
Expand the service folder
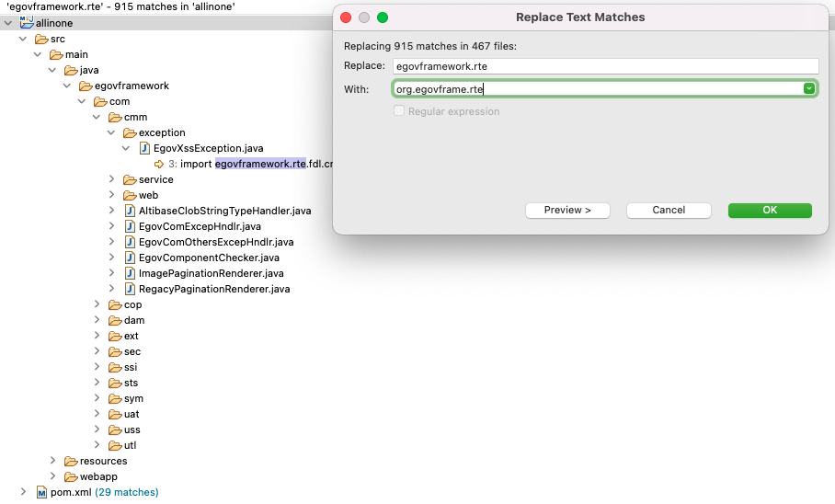coord(112,179)
